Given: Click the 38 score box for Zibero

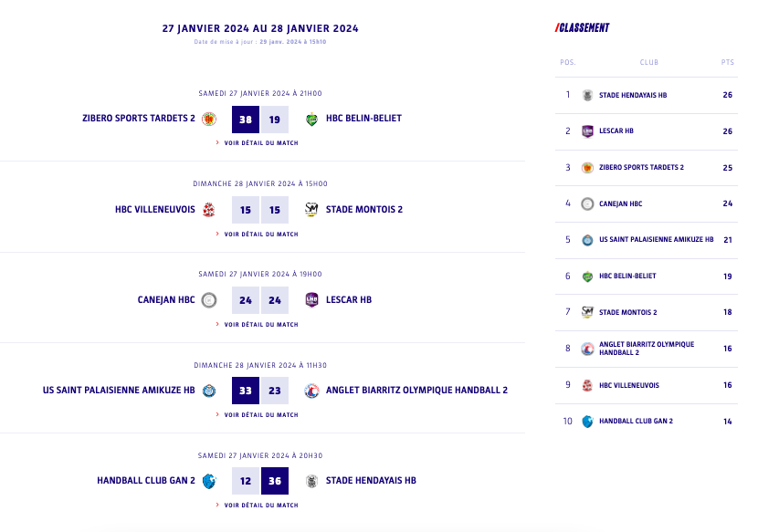Looking at the screenshot, I should click(x=246, y=120).
